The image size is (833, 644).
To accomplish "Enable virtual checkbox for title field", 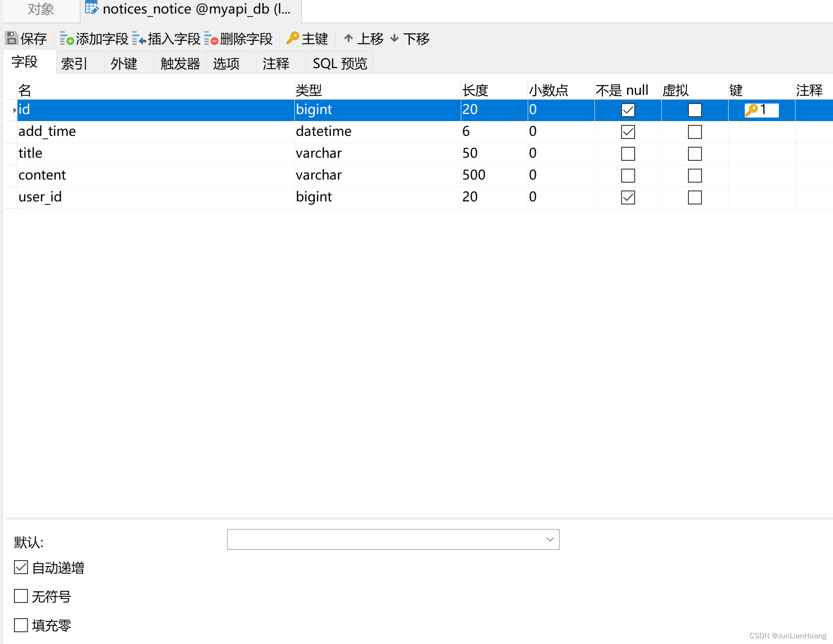I will (695, 154).
